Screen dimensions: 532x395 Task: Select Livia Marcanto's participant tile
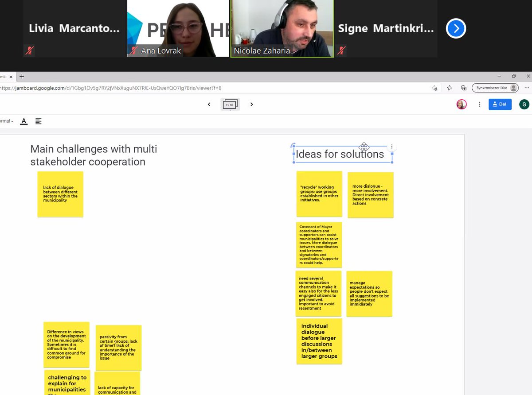click(x=74, y=28)
